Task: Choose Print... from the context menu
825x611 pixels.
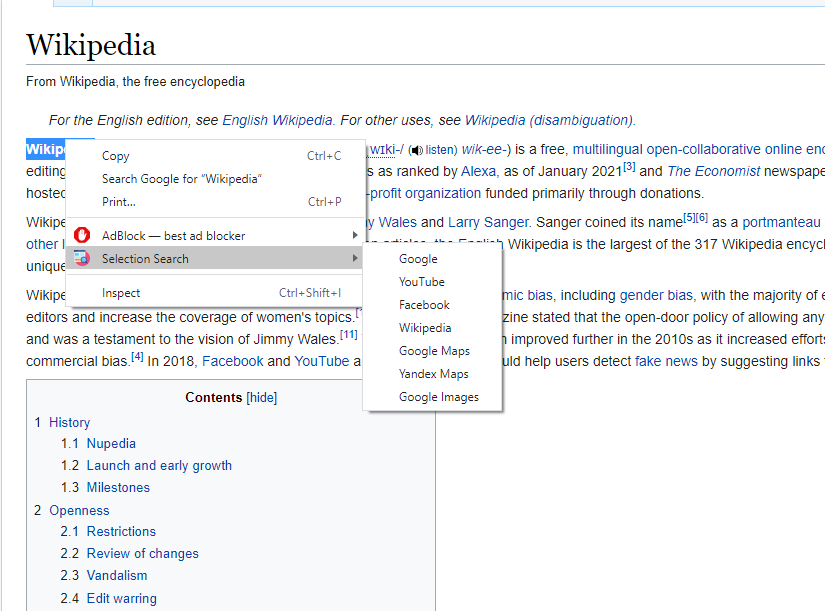Action: [119, 201]
